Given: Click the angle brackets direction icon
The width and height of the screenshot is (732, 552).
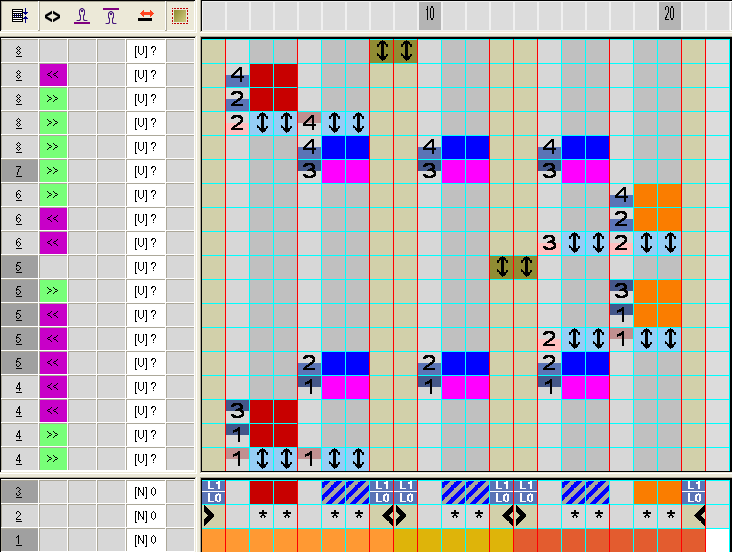Looking at the screenshot, I should coord(52,16).
